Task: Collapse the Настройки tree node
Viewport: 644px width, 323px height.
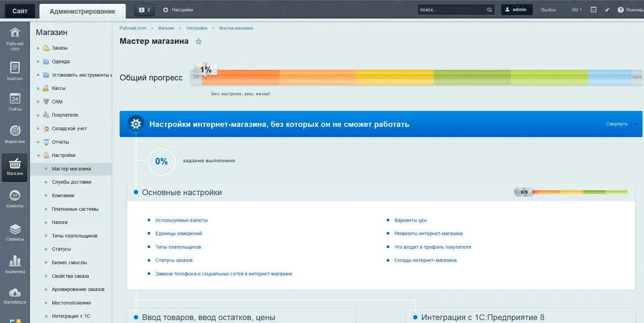Action: (x=38, y=156)
